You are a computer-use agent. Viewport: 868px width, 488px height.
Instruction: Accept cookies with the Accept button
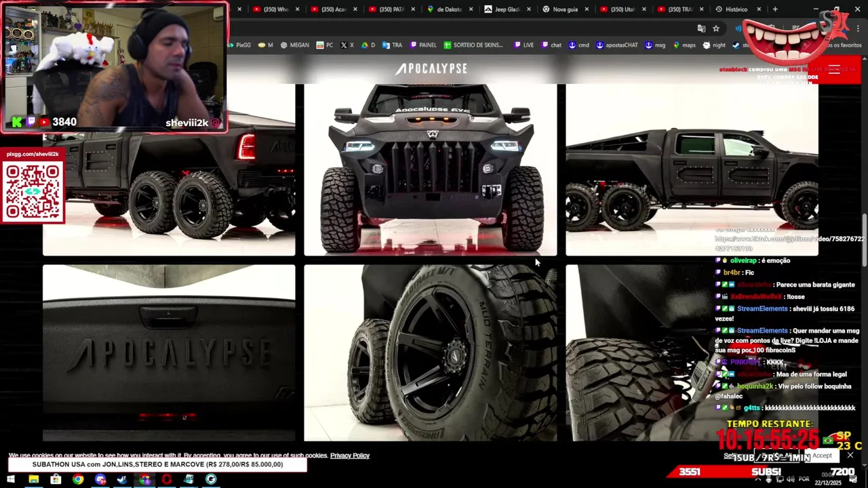point(822,455)
